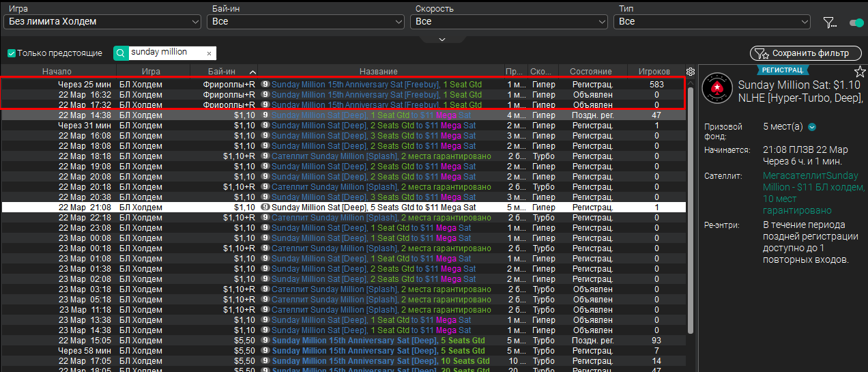The width and height of the screenshot is (868, 372).
Task: Open the Скорость filter dropdown
Action: pyautogui.click(x=509, y=22)
